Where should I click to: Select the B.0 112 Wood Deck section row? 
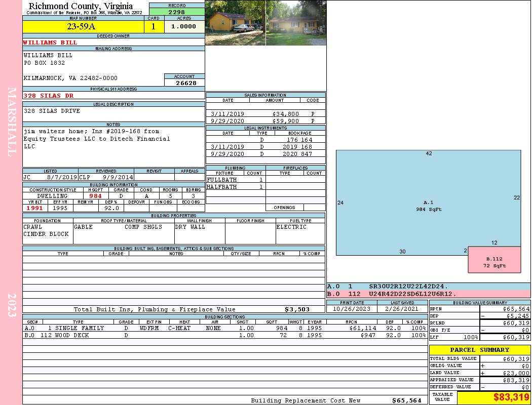click(x=223, y=335)
